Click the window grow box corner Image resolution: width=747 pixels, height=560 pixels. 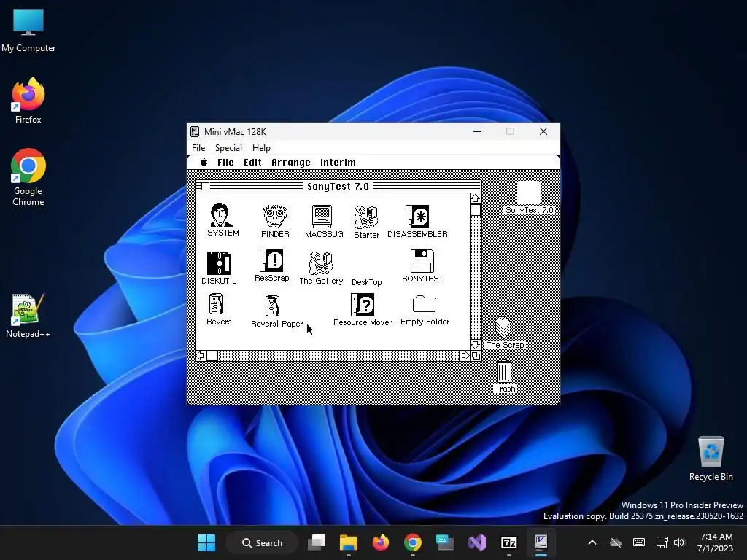pyautogui.click(x=476, y=356)
